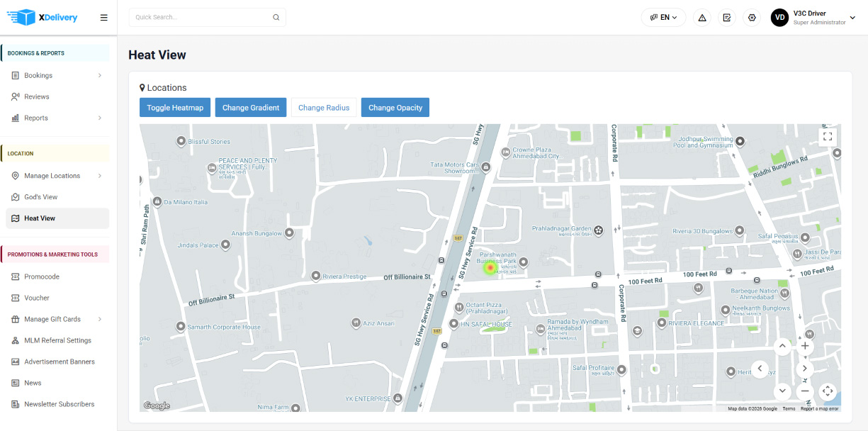Image resolution: width=868 pixels, height=431 pixels.
Task: Click the Voucher icon in sidebar
Action: pyautogui.click(x=16, y=298)
